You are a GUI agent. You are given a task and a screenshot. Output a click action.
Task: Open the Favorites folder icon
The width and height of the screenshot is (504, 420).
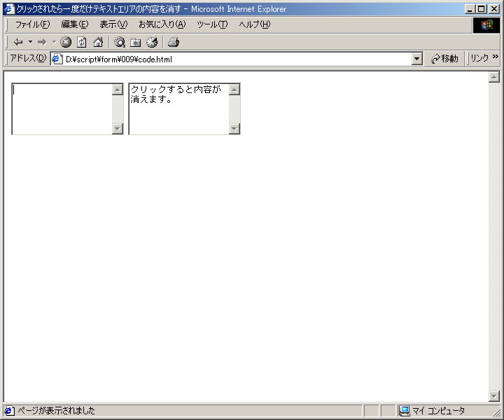(136, 42)
